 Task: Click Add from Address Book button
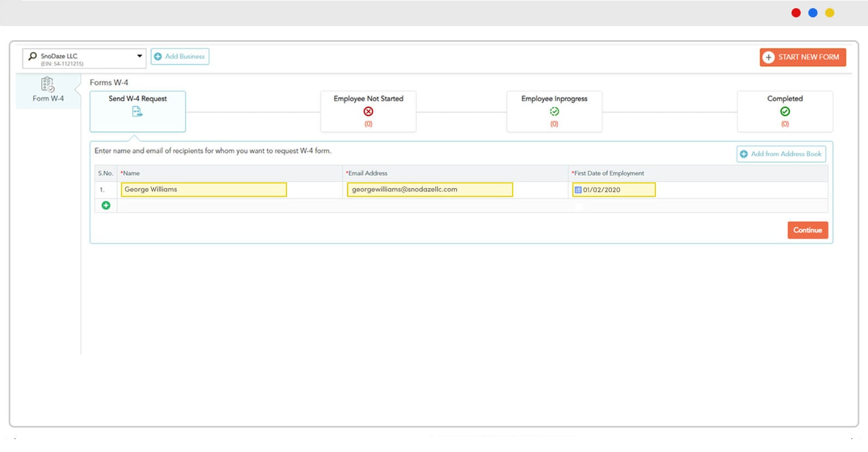click(781, 154)
